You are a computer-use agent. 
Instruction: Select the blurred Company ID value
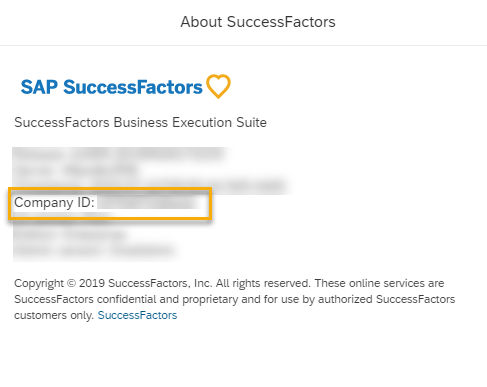[x=148, y=202]
